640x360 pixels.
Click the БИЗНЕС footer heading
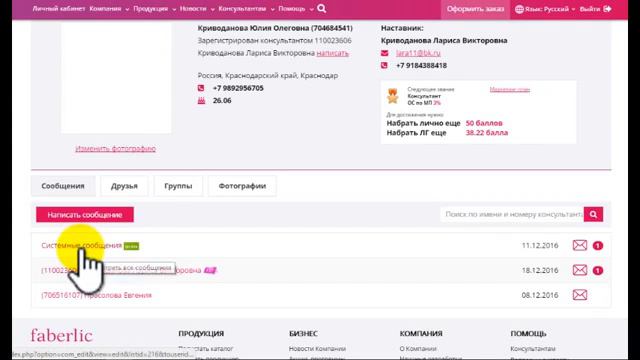(x=303, y=333)
